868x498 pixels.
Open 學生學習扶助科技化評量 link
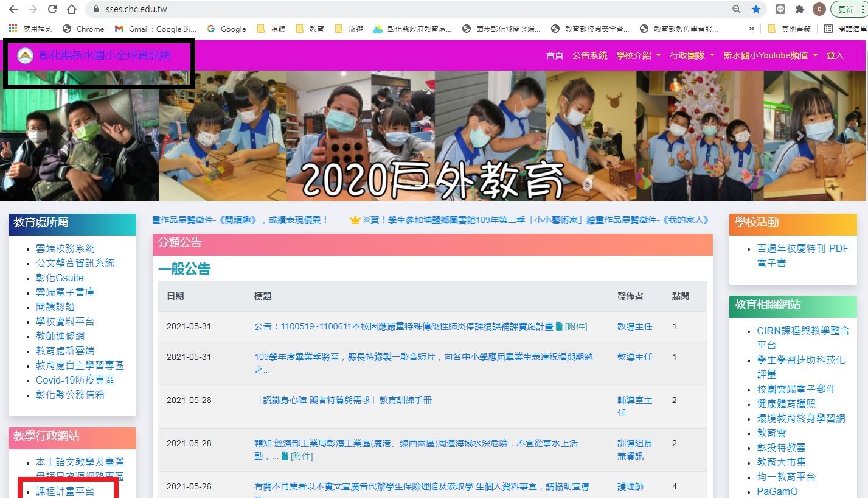[x=801, y=367]
